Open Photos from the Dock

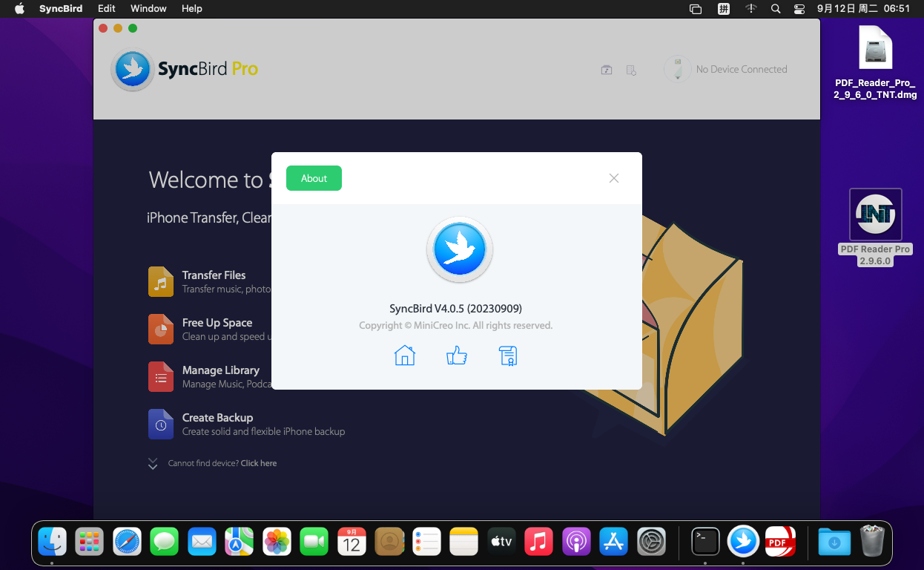(x=277, y=542)
